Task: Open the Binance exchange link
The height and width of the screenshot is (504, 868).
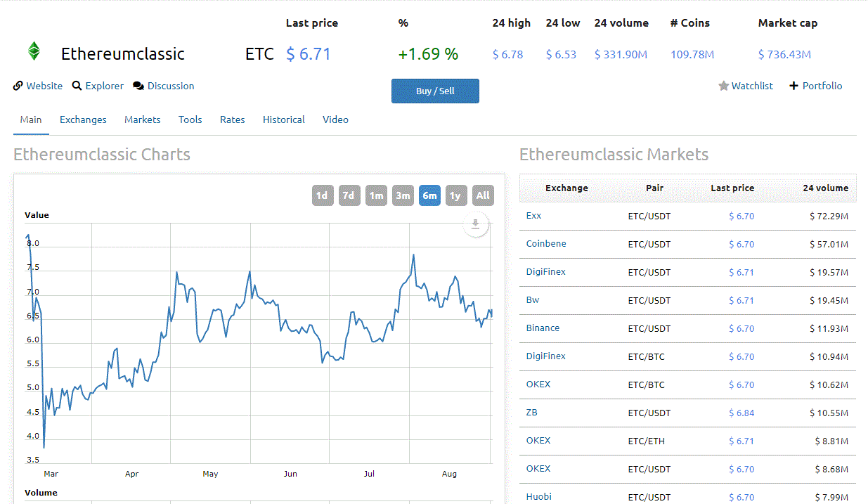Action: pos(543,328)
